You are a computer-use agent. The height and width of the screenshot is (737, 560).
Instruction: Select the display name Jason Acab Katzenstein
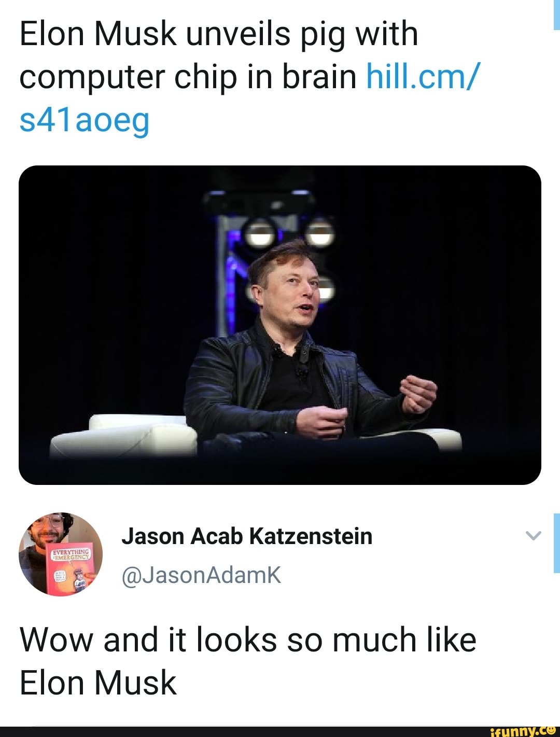pos(247,537)
